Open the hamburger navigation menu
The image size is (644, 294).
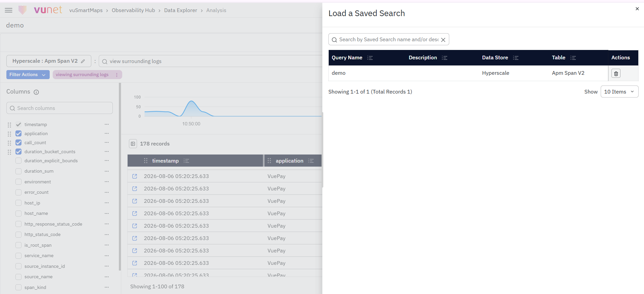click(x=9, y=10)
